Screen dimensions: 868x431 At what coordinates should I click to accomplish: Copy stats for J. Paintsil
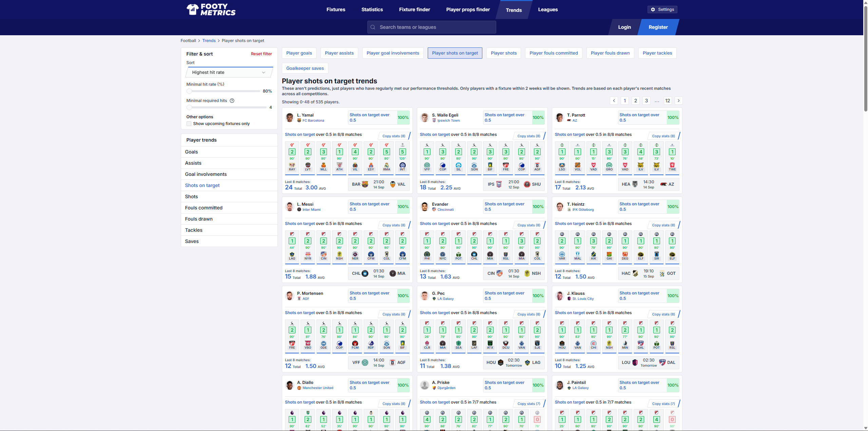point(663,404)
